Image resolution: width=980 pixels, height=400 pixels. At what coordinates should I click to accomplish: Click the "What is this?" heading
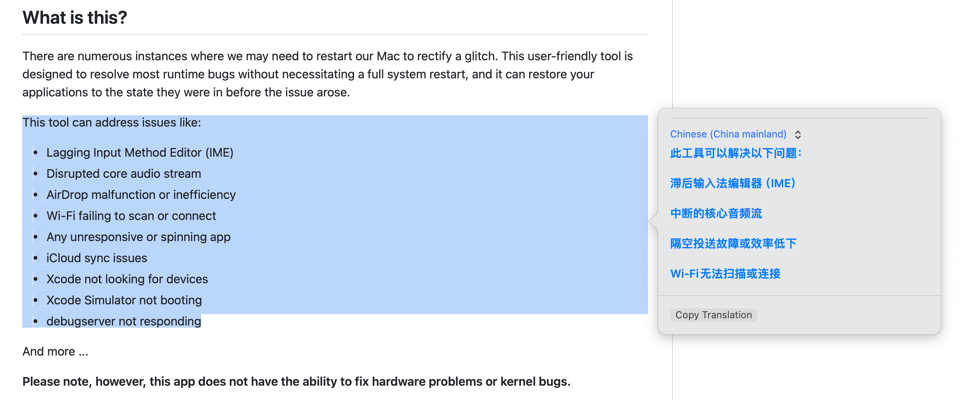tap(75, 17)
